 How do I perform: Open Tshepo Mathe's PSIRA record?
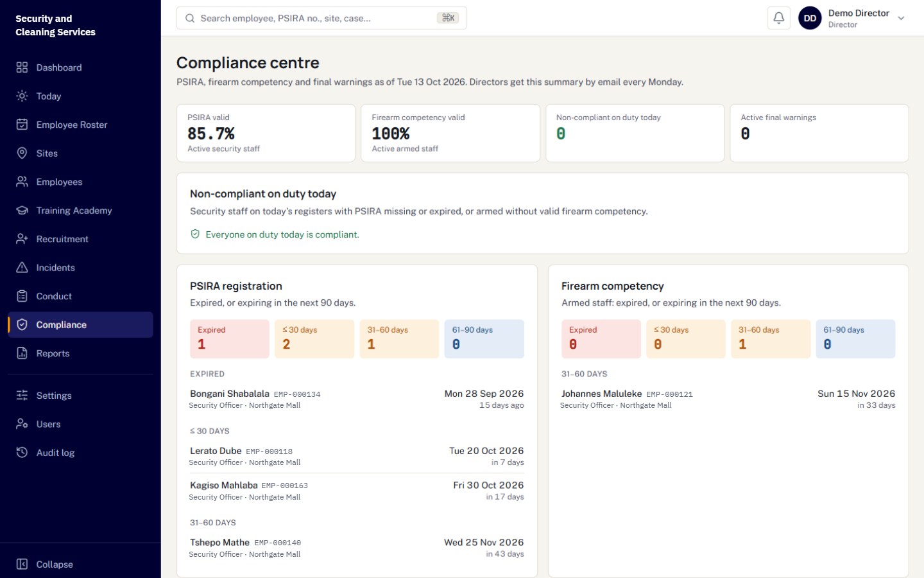coord(357,548)
